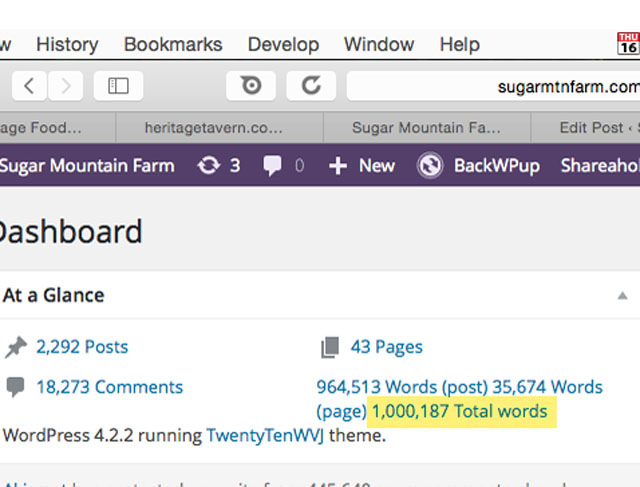640x487 pixels.
Task: Click the comment icon beside 18,273 Comments
Action: 16,387
